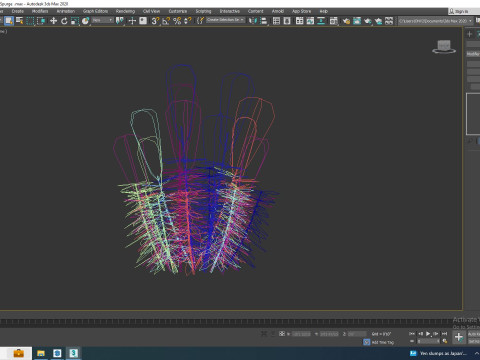Click Render Production teapot icon

point(367,21)
